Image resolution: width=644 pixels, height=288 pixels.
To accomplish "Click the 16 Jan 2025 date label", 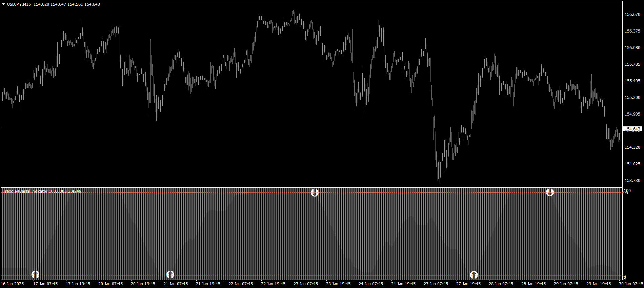I will (x=13, y=284).
